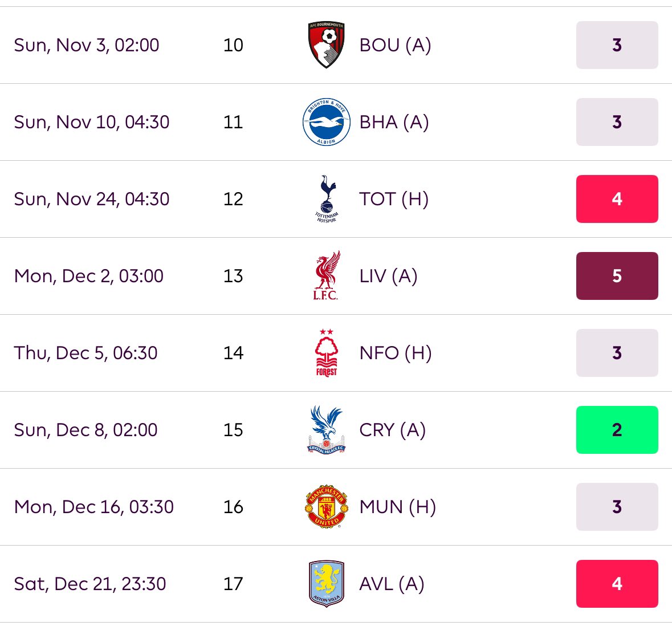Click the grey difficulty 3 badge for Brighton
Image resolution: width=672 pixels, height=630 pixels.
point(617,122)
